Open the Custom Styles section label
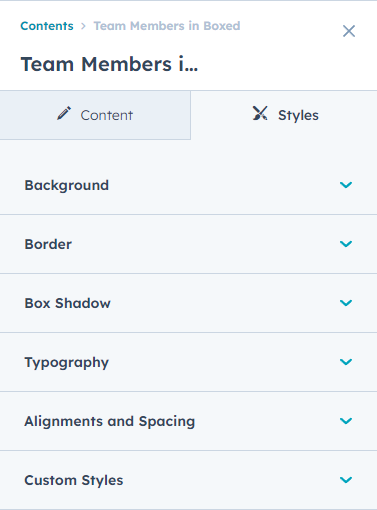The width and height of the screenshot is (377, 510). click(74, 480)
